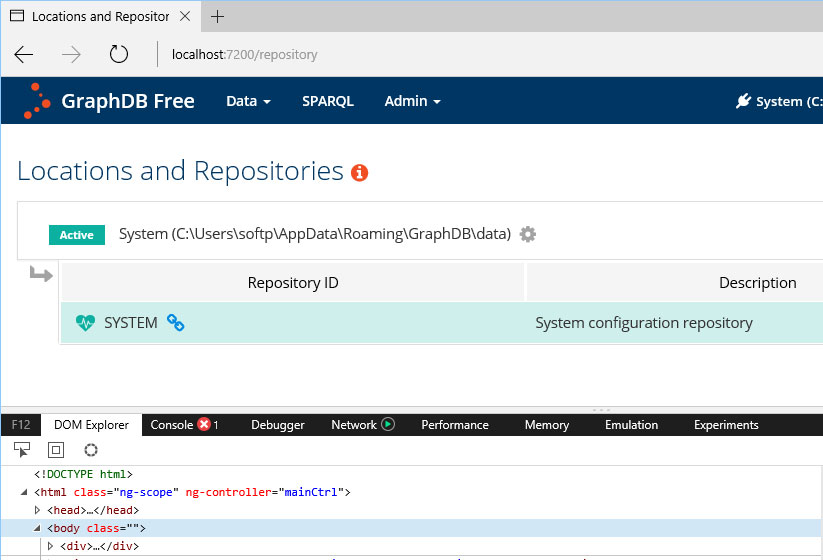The image size is (823, 560).
Task: Open the Data dropdown menu
Action: tap(248, 101)
